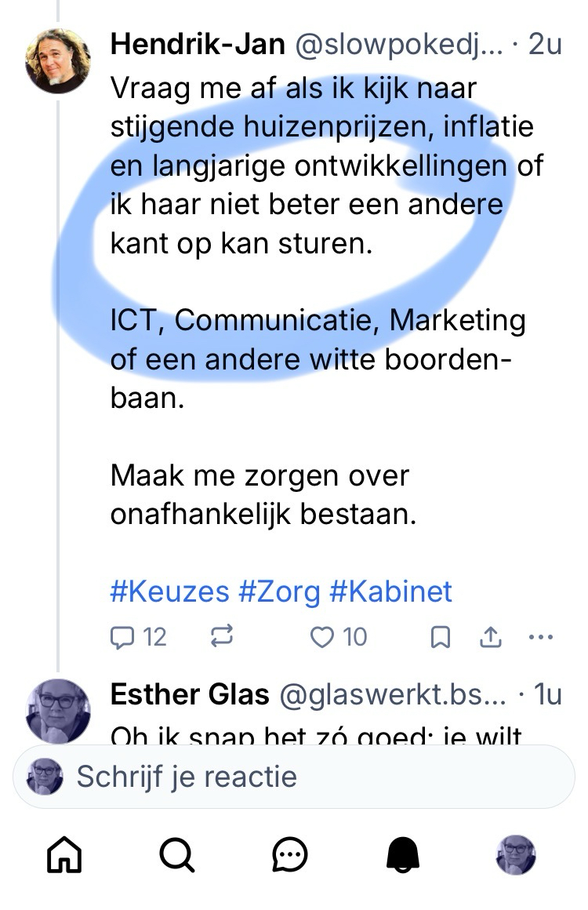Screen dimensions: 588x910
Task: Open Hendrik-Jan's display name link
Action: click(x=198, y=45)
